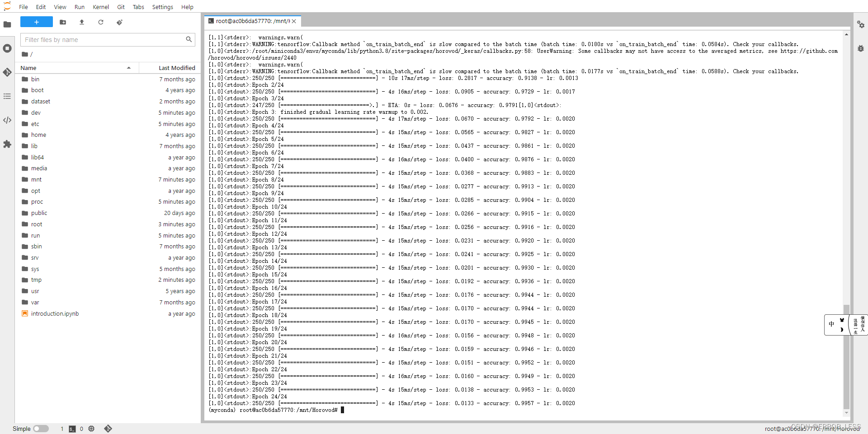The width and height of the screenshot is (868, 434).
Task: Select the mnt folder
Action: pyautogui.click(x=108, y=179)
